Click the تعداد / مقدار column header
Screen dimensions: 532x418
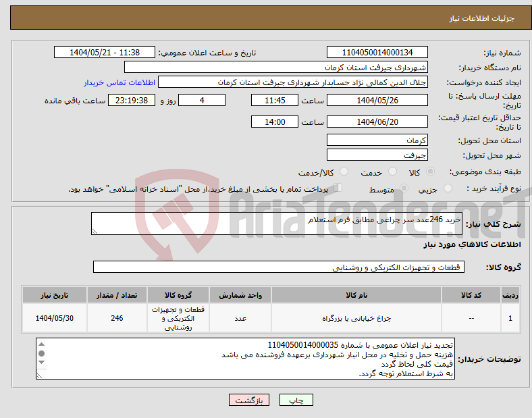(117, 295)
